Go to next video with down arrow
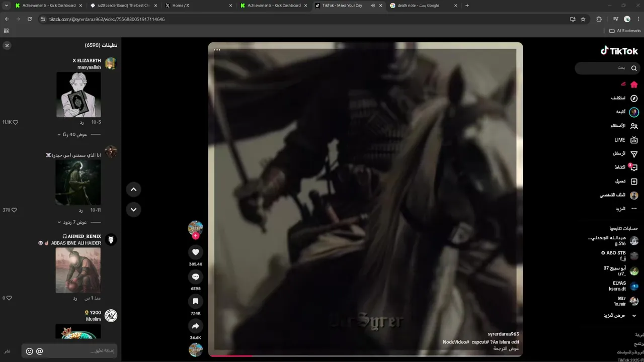The height and width of the screenshot is (362, 644). coord(133,210)
